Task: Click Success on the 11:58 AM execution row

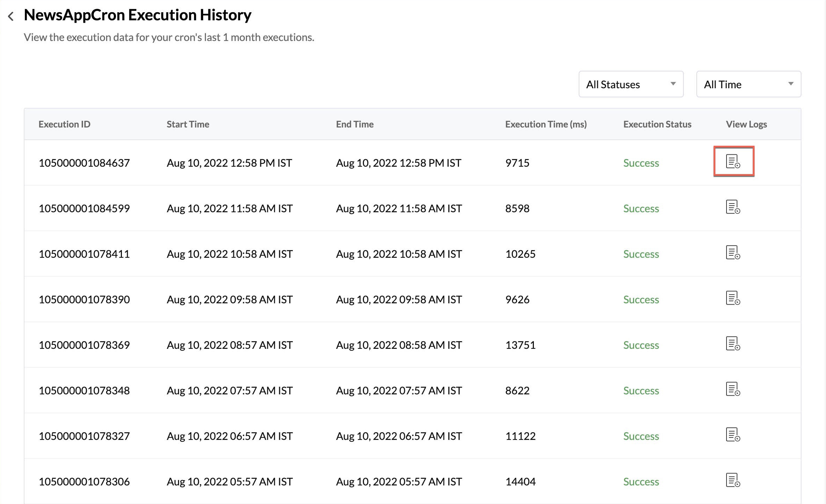Action: pyautogui.click(x=641, y=208)
